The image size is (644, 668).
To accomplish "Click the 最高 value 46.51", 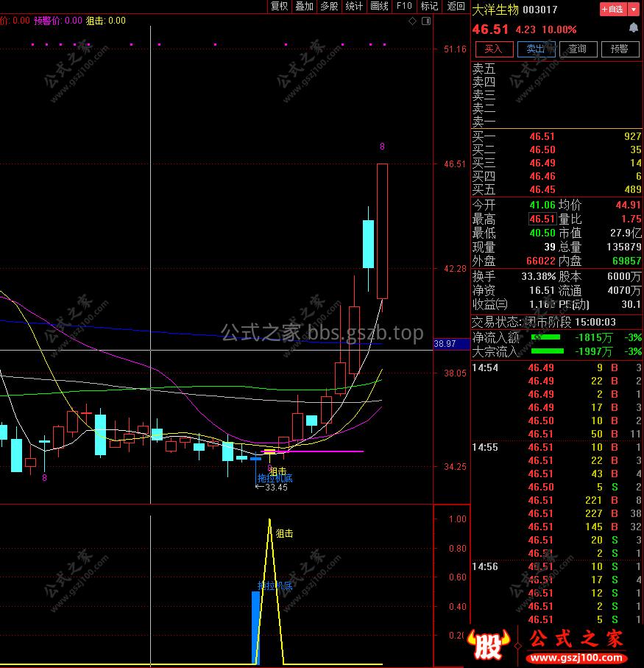I will click(542, 219).
